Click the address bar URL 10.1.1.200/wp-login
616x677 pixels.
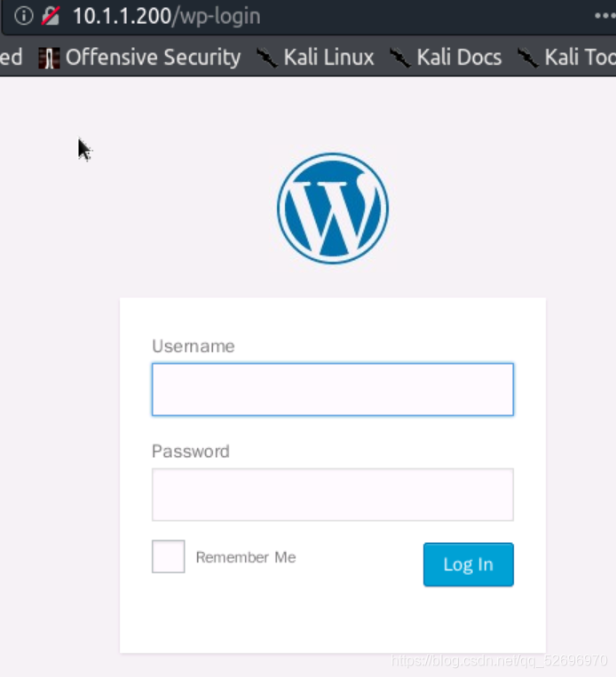coord(166,16)
